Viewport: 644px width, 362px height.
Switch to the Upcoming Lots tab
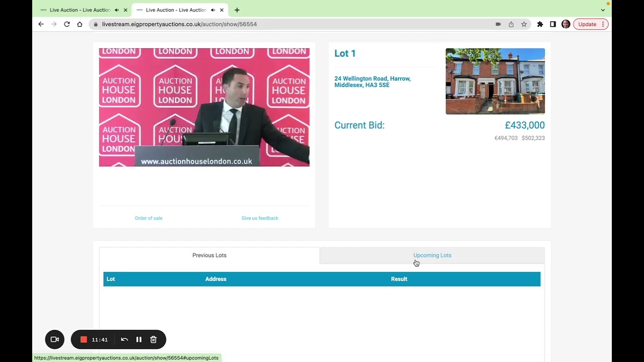[432, 255]
